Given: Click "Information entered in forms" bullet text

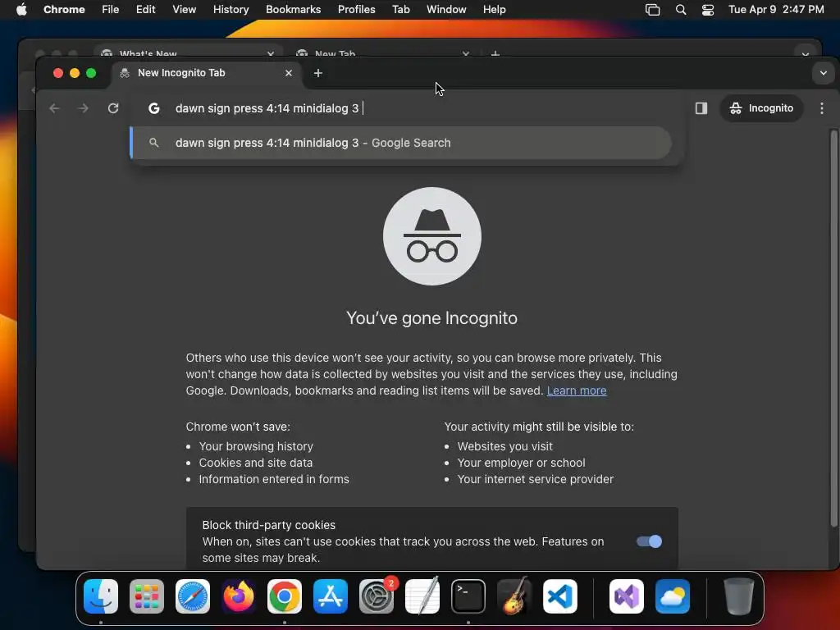Looking at the screenshot, I should [274, 479].
